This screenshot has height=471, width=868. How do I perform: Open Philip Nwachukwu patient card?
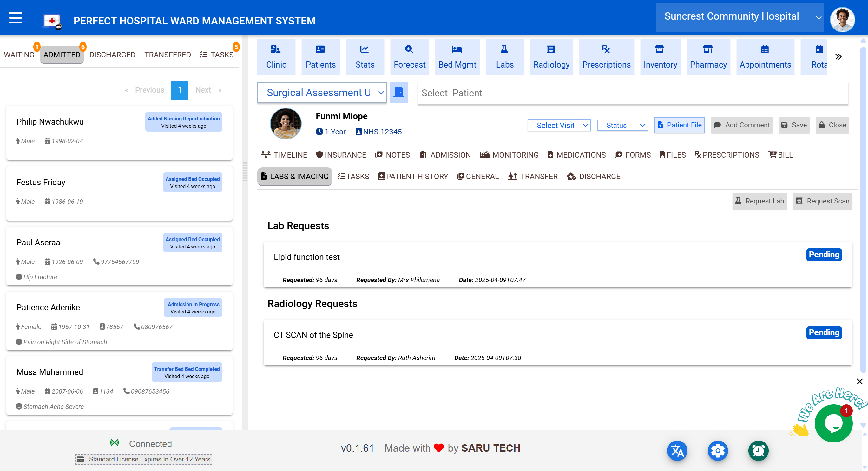pos(119,133)
